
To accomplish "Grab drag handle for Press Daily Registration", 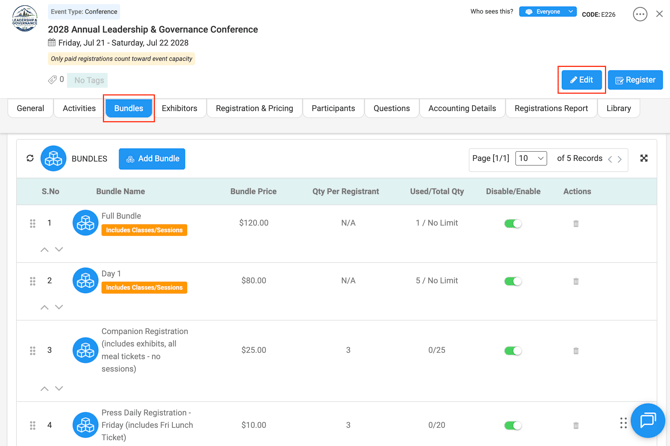I will [32, 425].
